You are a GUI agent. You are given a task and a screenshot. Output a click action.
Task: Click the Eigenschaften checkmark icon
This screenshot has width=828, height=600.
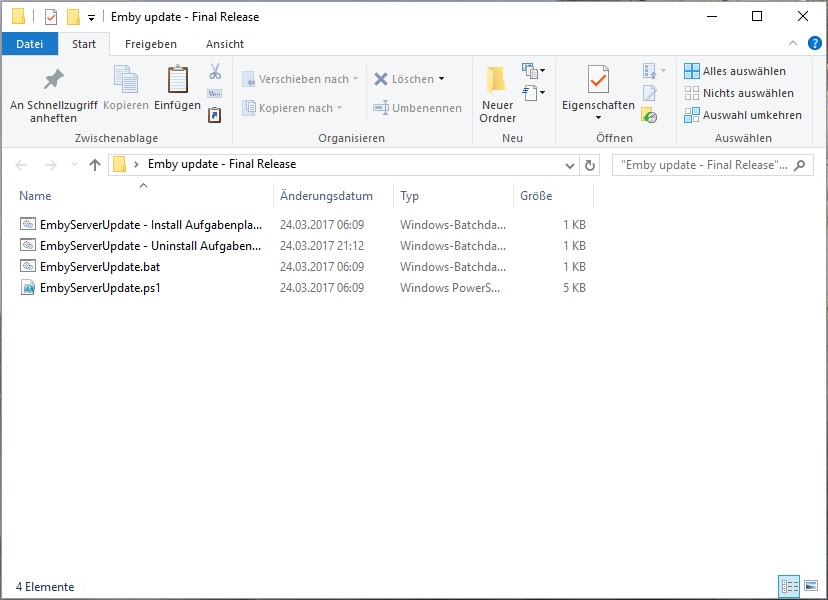point(598,79)
